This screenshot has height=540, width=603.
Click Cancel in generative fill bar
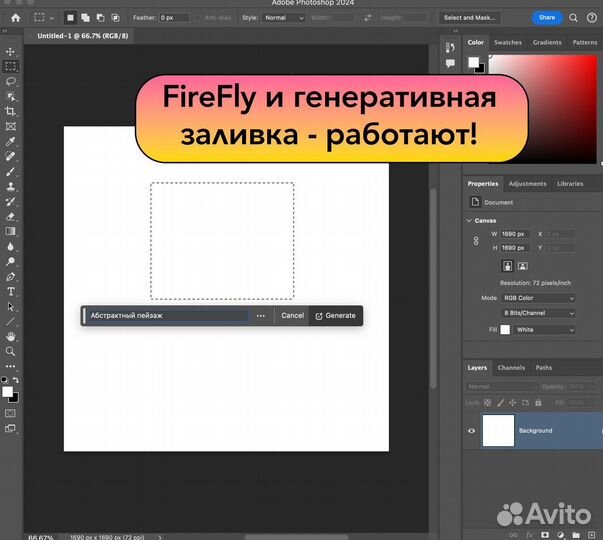tap(292, 316)
